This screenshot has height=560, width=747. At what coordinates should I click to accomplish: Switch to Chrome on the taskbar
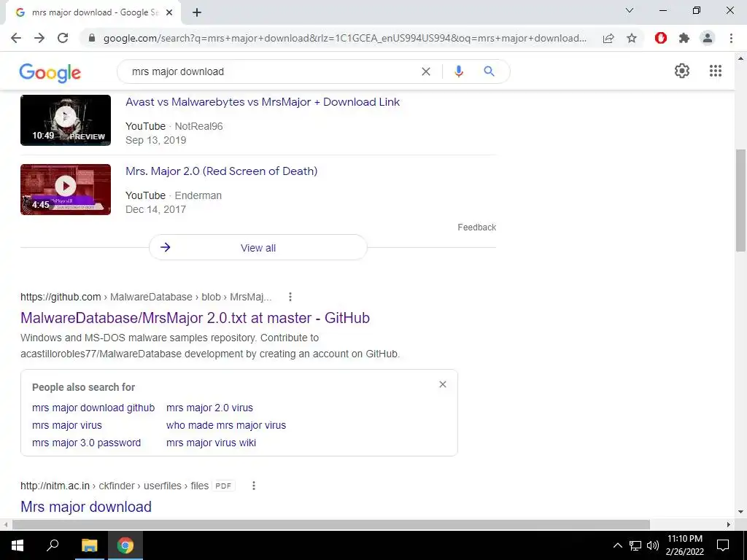click(125, 545)
